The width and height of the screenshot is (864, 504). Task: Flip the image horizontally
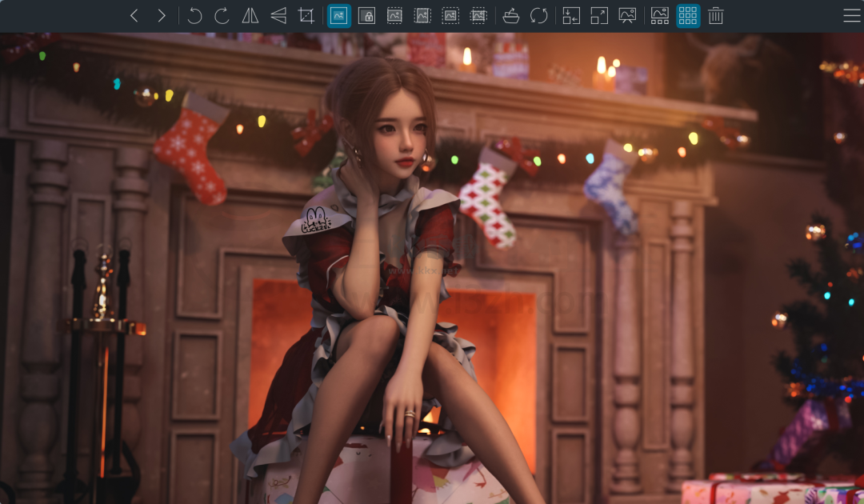click(250, 15)
